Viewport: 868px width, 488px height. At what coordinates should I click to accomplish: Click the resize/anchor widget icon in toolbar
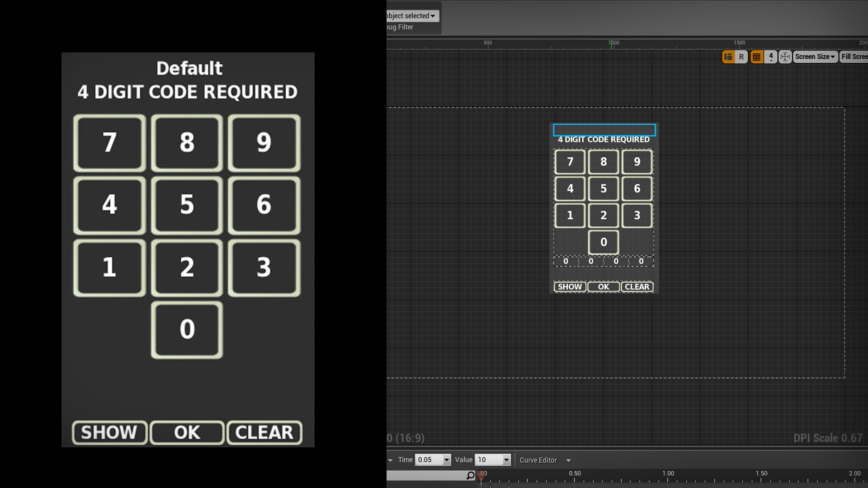click(x=785, y=56)
